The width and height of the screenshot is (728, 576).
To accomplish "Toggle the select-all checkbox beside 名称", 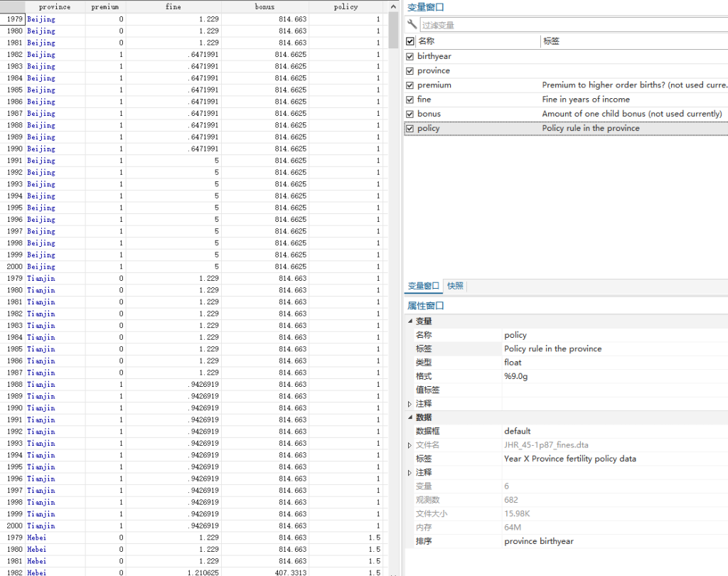I will 410,41.
